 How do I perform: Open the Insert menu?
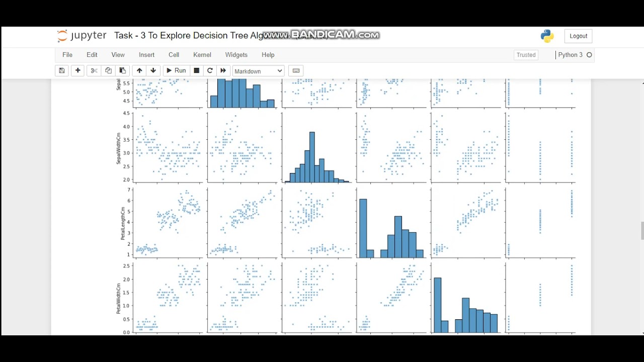pos(147,55)
